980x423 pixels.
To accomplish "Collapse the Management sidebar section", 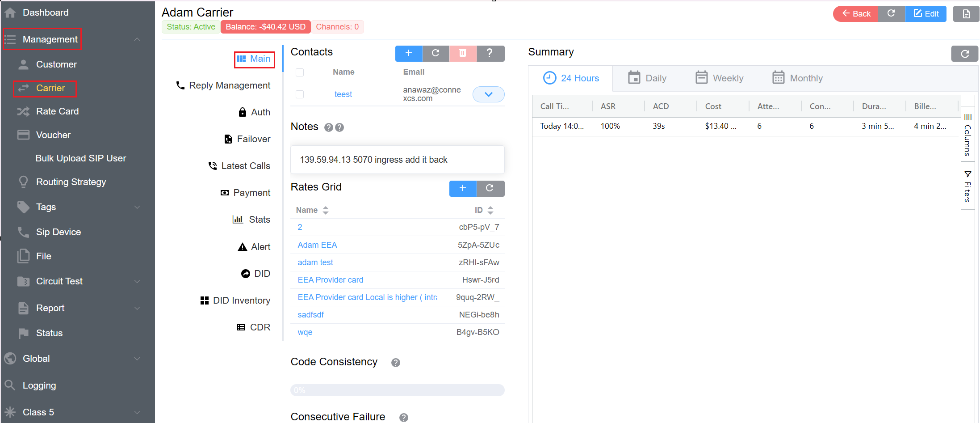I will click(137, 39).
